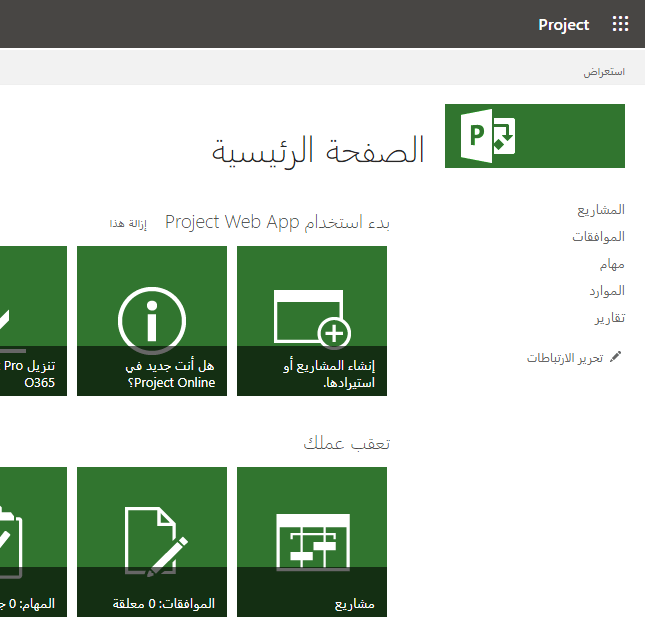
Task: Open تقارير in the sidebar
Action: click(x=610, y=318)
